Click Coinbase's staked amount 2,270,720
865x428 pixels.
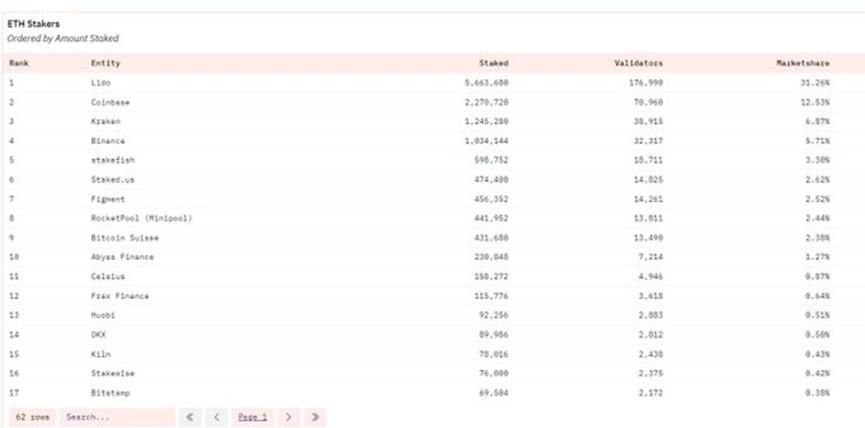point(487,102)
